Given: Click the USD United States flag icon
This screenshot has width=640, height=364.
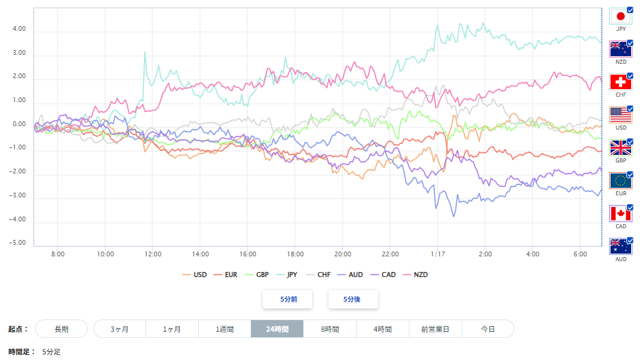Looking at the screenshot, I should (x=620, y=115).
